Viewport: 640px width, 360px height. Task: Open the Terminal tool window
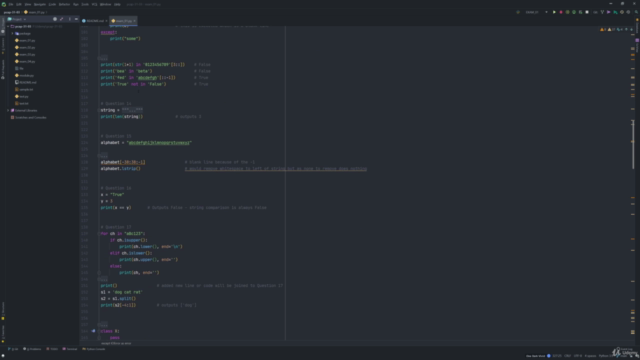pos(70,349)
